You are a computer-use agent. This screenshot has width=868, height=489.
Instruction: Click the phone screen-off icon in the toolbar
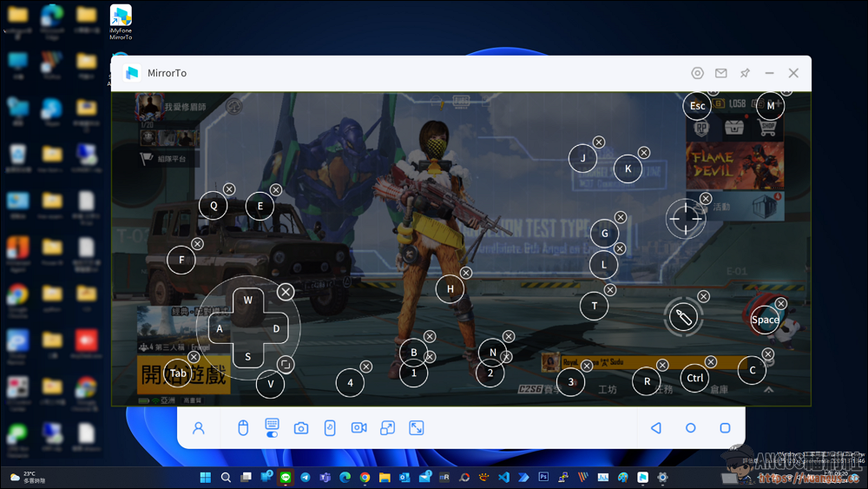click(330, 428)
